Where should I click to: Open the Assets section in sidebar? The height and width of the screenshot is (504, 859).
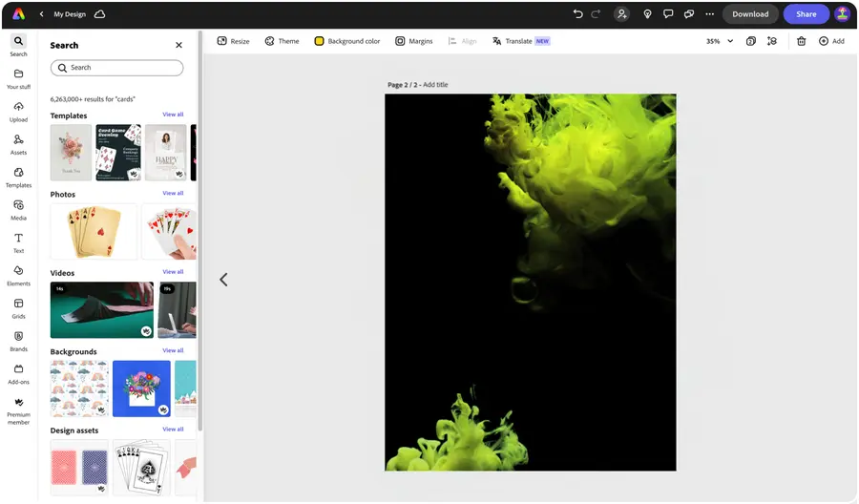(x=19, y=145)
